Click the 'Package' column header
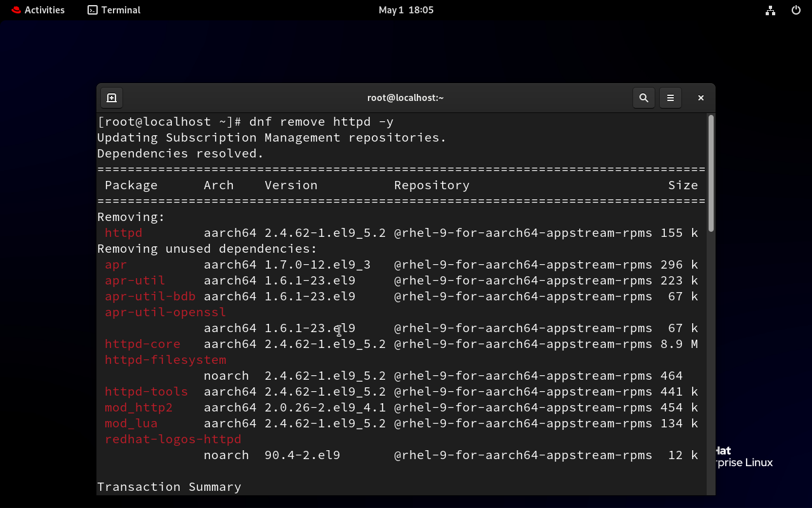 (x=131, y=185)
